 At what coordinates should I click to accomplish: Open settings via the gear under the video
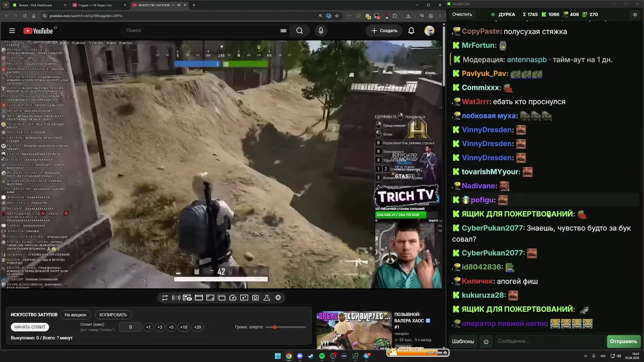[278, 298]
